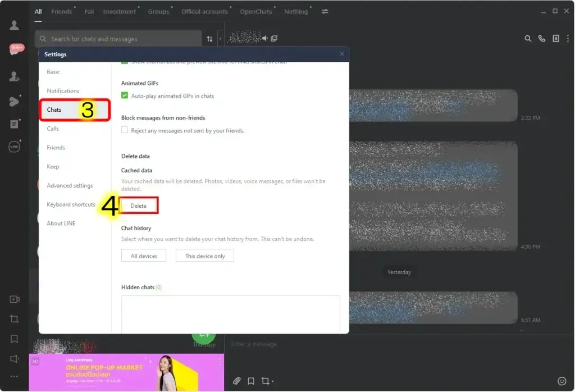Open Keep bookmark icon in sidebar
This screenshot has height=392, width=575.
(x=14, y=339)
